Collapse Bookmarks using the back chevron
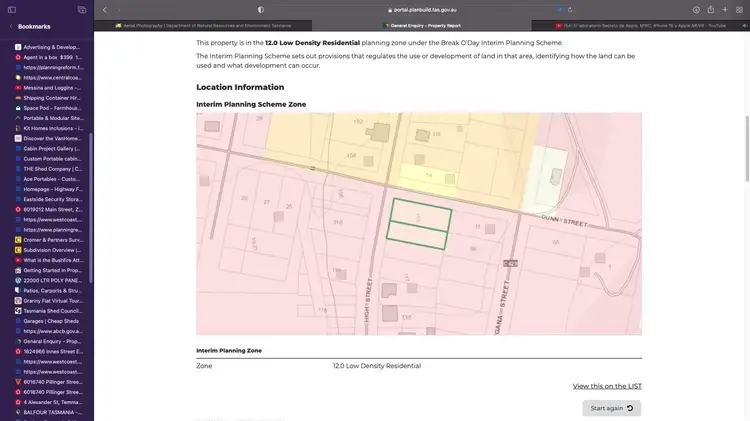750x421 pixels. click(x=9, y=27)
